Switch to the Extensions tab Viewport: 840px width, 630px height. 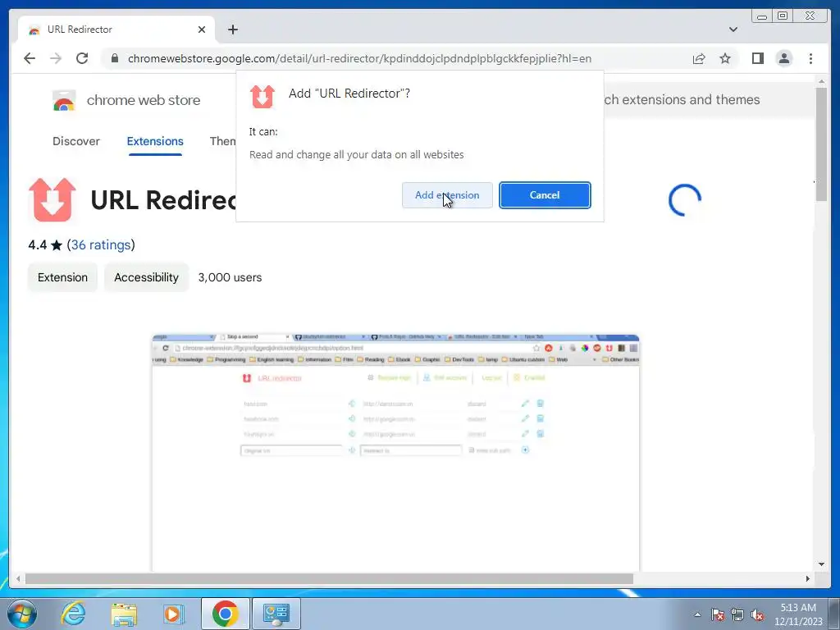[155, 141]
